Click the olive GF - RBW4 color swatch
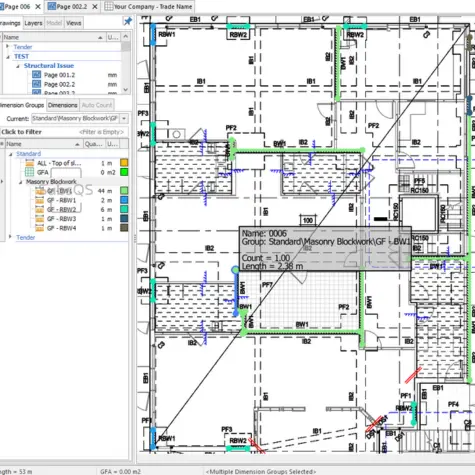 (x=124, y=228)
